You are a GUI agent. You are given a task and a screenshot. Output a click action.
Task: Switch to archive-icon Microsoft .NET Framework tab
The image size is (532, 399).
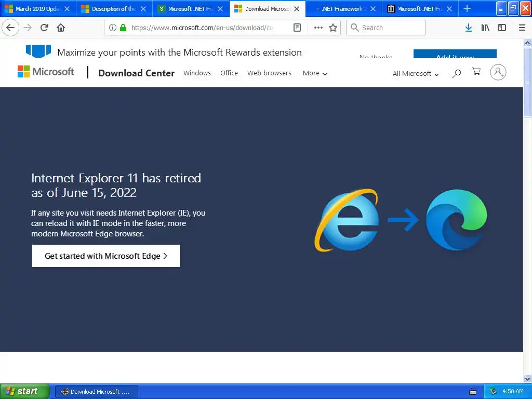click(x=419, y=9)
